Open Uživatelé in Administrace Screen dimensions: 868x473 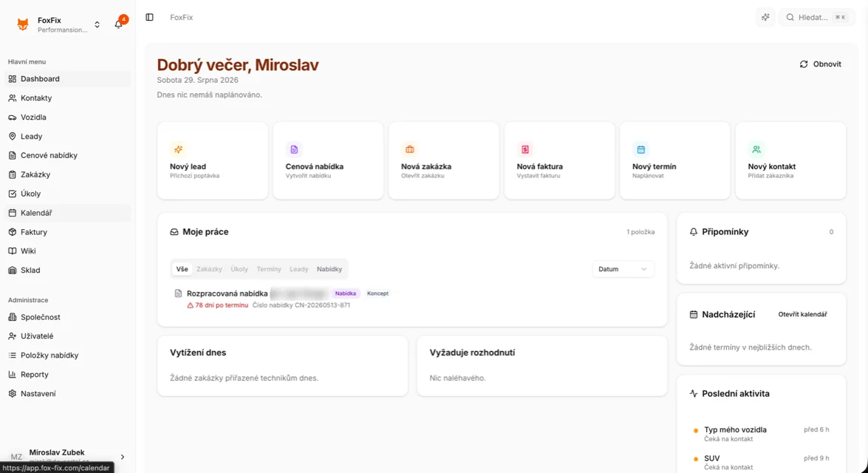pos(67,336)
